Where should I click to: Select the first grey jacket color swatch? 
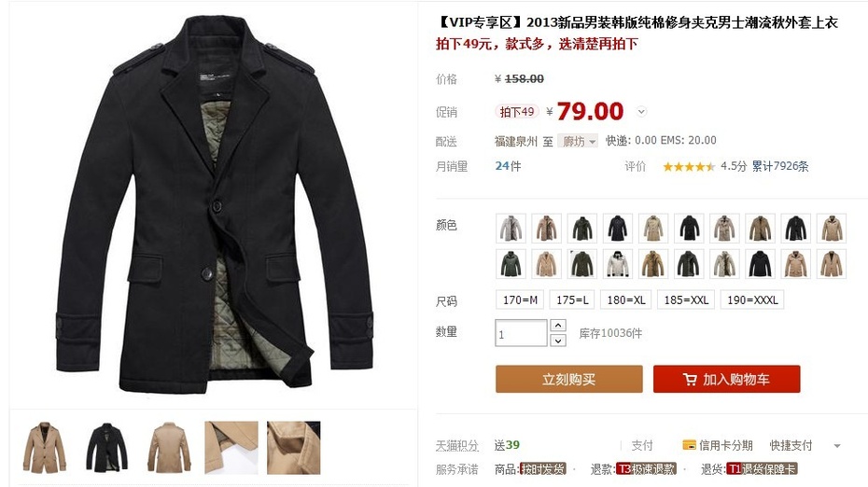511,228
